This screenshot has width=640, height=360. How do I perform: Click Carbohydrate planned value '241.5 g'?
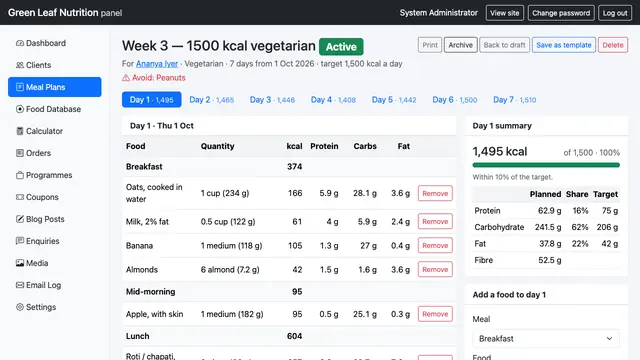click(x=548, y=227)
